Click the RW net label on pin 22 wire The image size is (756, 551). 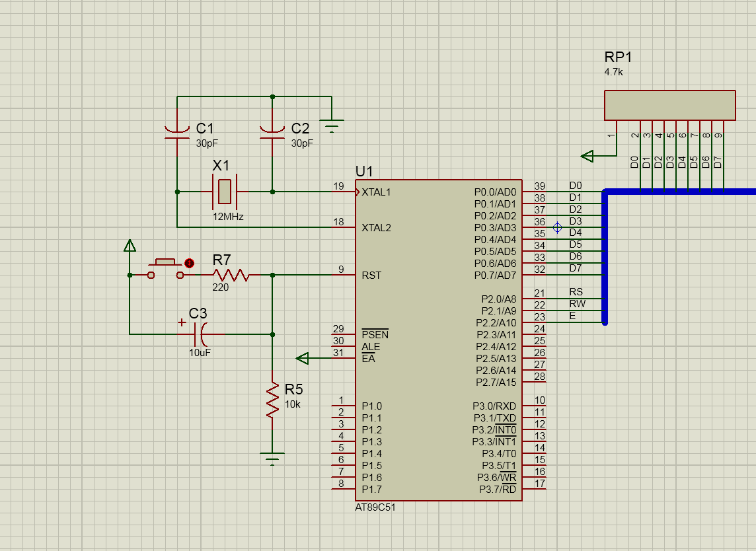point(577,304)
